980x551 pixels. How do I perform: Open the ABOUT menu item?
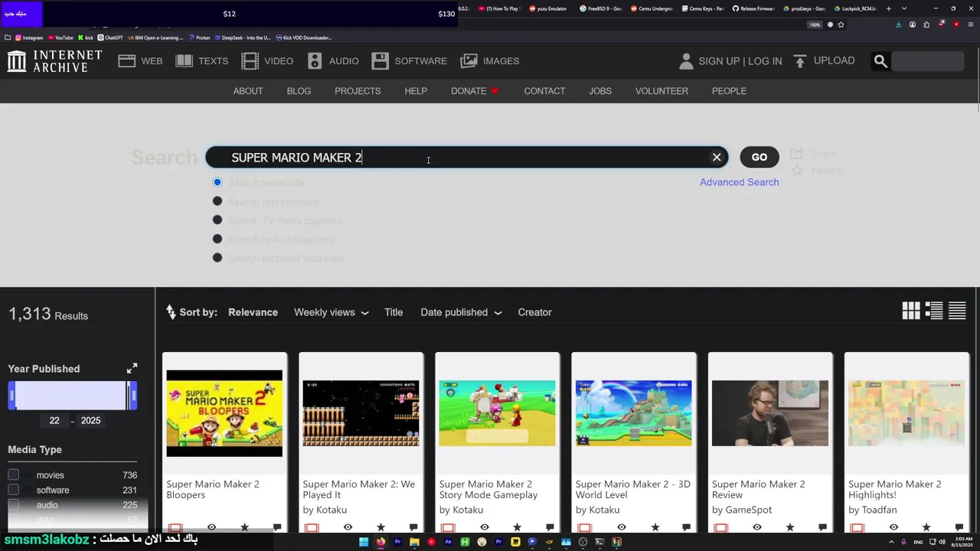pos(248,91)
